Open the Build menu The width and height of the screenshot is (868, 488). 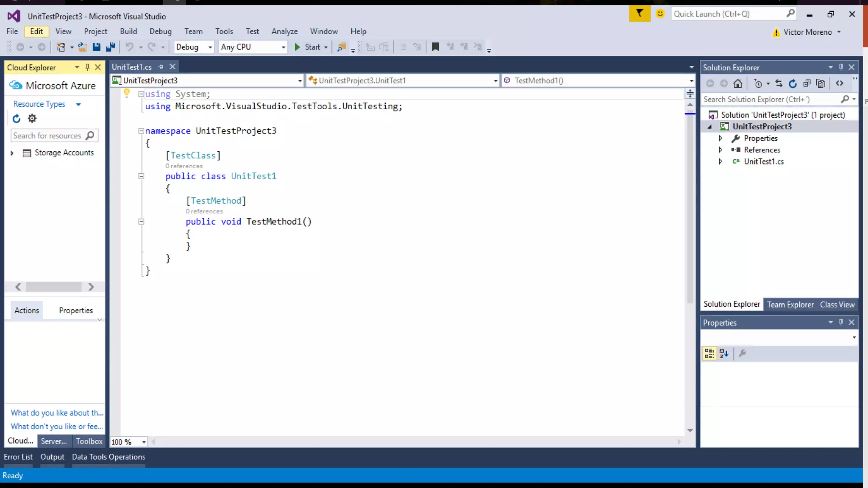pyautogui.click(x=128, y=31)
